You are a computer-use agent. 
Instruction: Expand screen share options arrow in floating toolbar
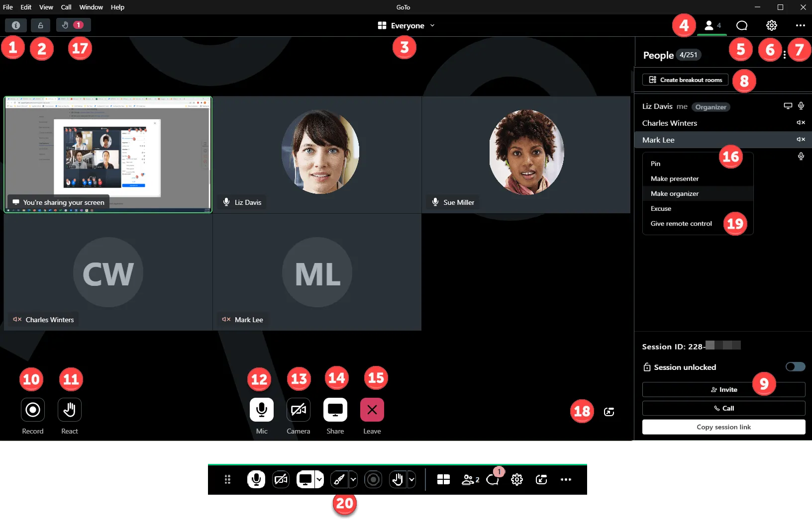tap(319, 479)
